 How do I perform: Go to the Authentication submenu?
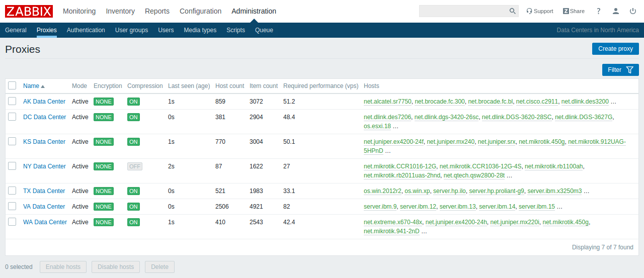(86, 30)
